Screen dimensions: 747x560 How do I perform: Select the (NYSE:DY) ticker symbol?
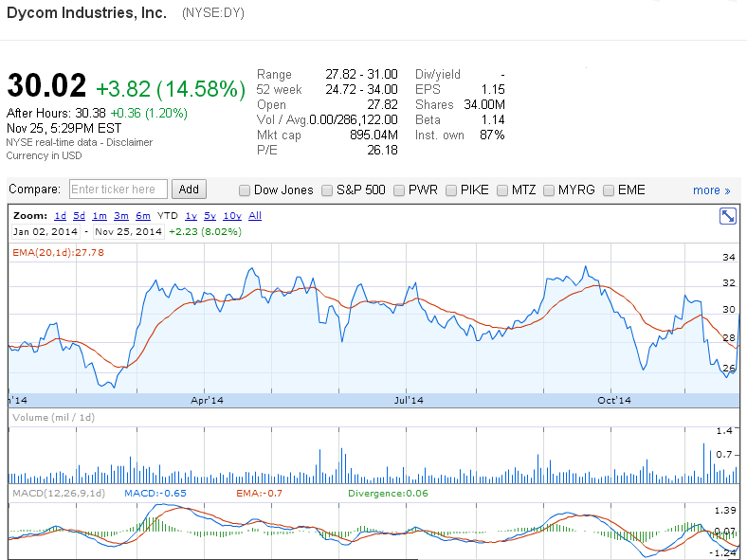pyautogui.click(x=213, y=13)
